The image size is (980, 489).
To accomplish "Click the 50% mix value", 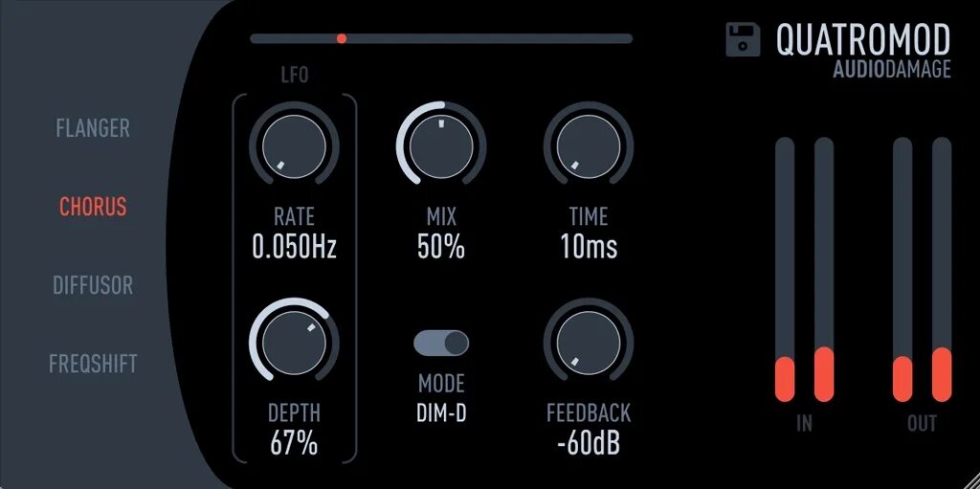I will (x=441, y=248).
